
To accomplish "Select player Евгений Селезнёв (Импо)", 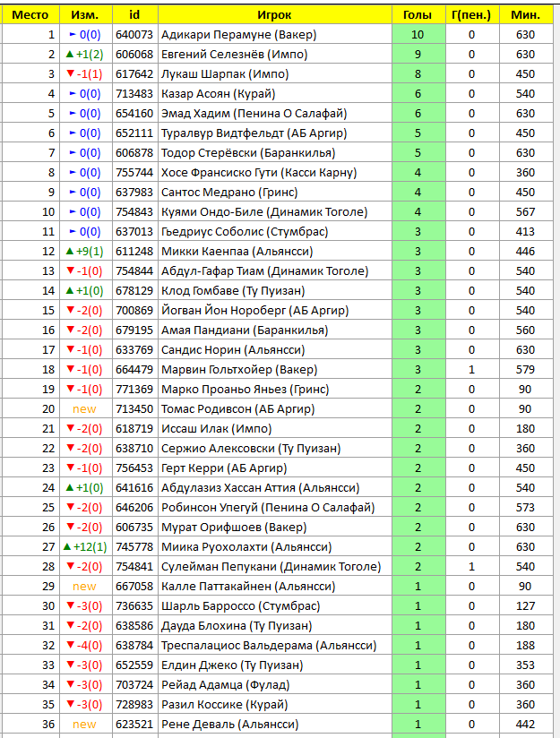I will coord(234,55).
